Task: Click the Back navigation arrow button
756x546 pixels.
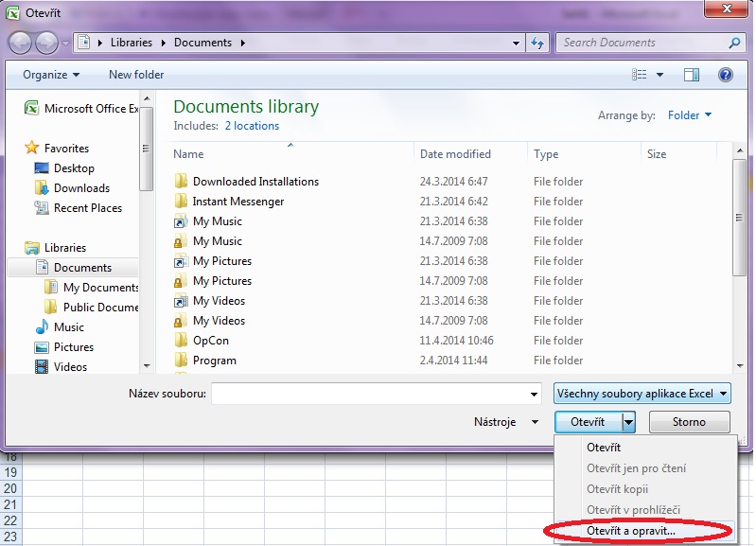Action: pos(20,43)
